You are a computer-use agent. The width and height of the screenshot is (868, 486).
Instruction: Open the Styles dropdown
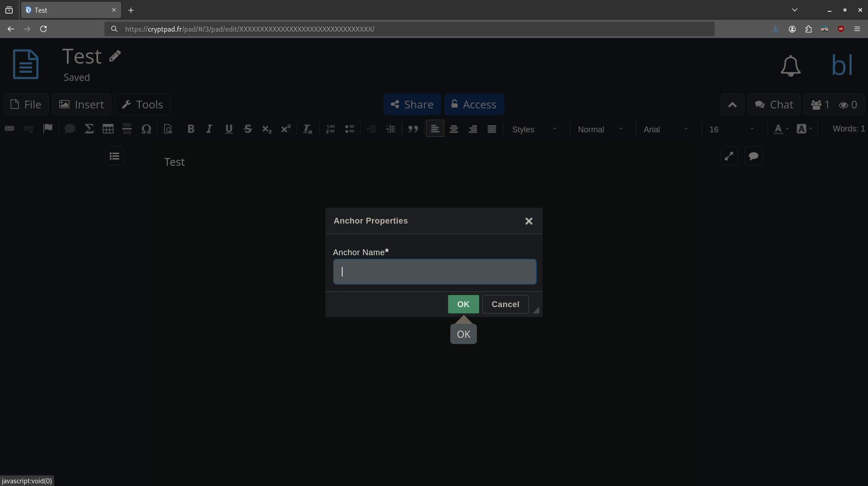point(534,129)
